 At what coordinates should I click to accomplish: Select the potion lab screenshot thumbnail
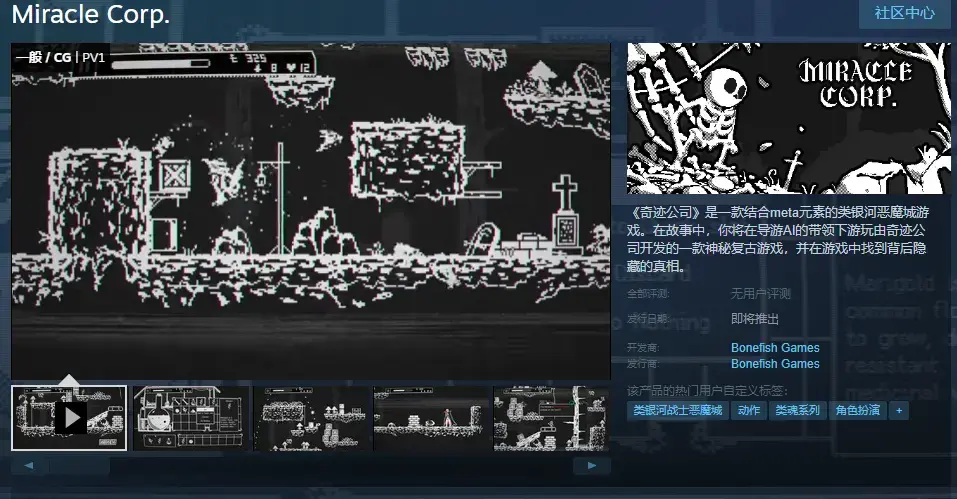click(191, 418)
